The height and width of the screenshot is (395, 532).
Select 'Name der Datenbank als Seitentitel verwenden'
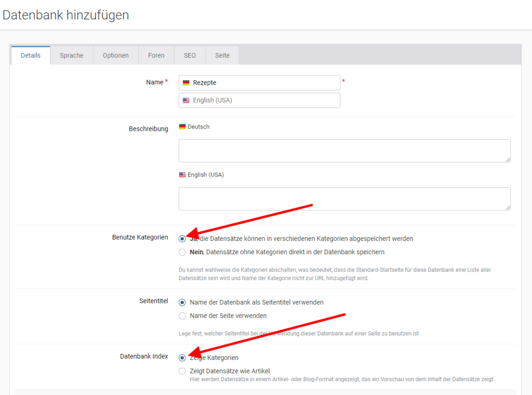click(x=182, y=302)
